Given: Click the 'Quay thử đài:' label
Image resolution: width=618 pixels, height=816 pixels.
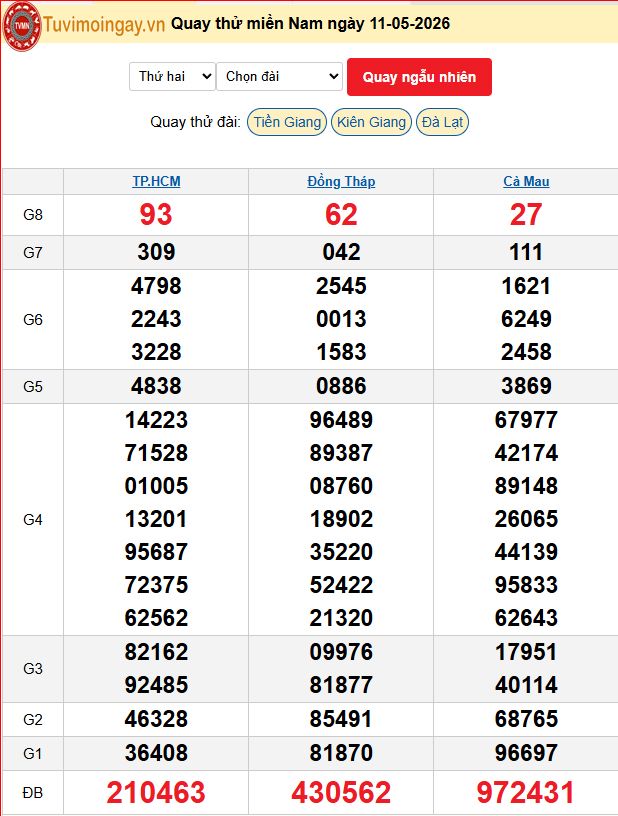Looking at the screenshot, I should click(x=196, y=122).
